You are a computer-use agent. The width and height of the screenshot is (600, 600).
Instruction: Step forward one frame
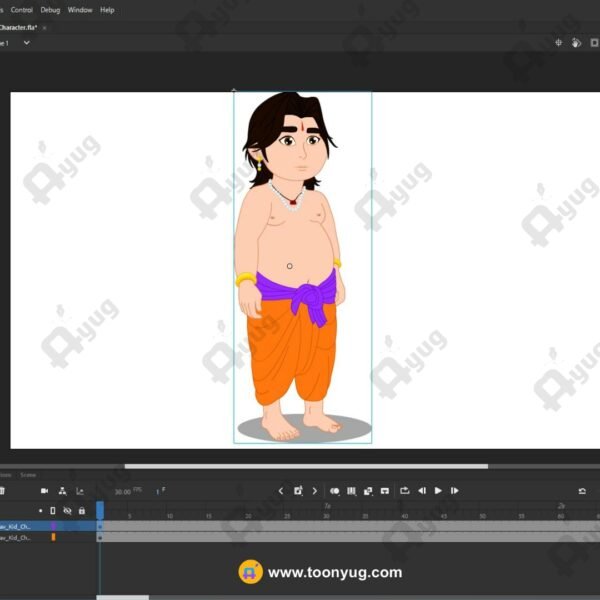[x=455, y=491]
